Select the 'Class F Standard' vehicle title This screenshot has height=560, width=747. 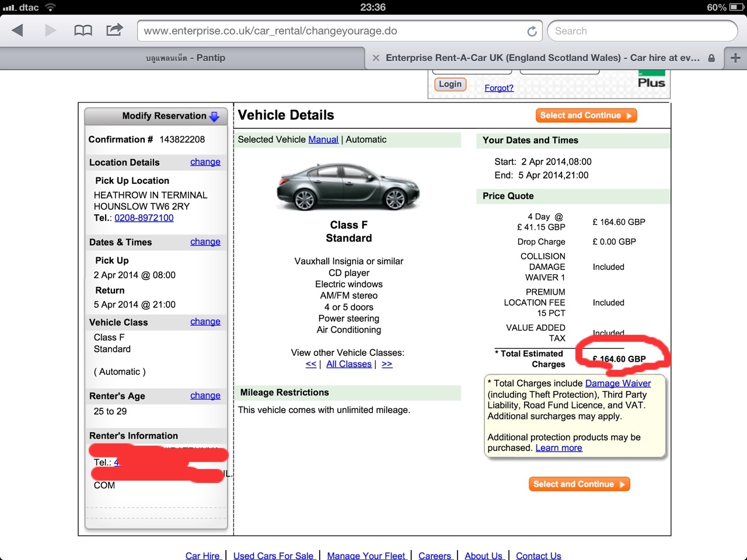pyautogui.click(x=349, y=232)
